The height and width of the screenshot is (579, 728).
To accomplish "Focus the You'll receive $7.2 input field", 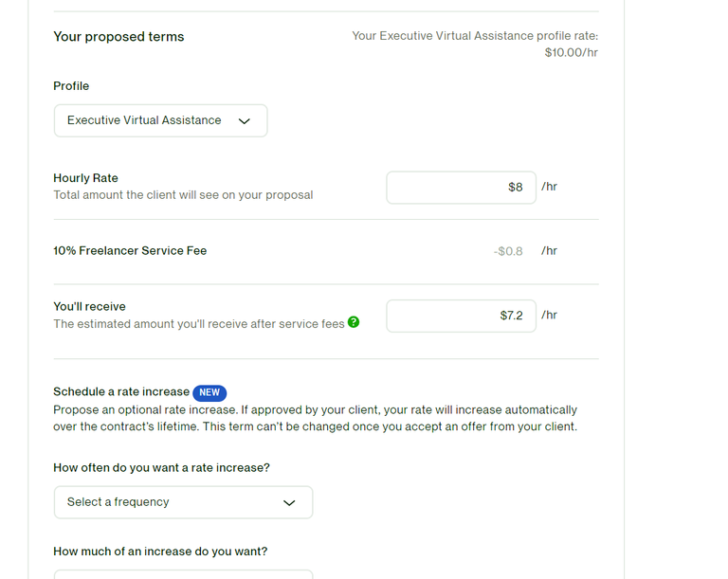I will tap(461, 316).
